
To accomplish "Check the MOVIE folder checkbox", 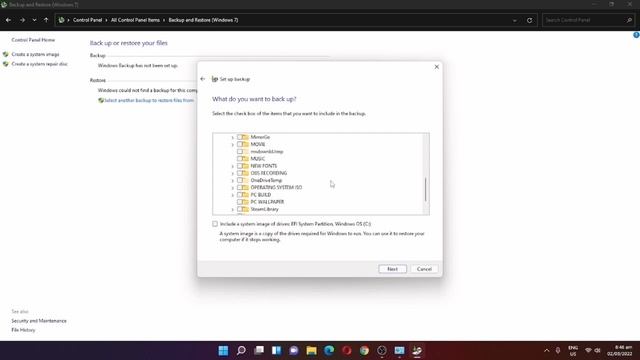I will 240,144.
